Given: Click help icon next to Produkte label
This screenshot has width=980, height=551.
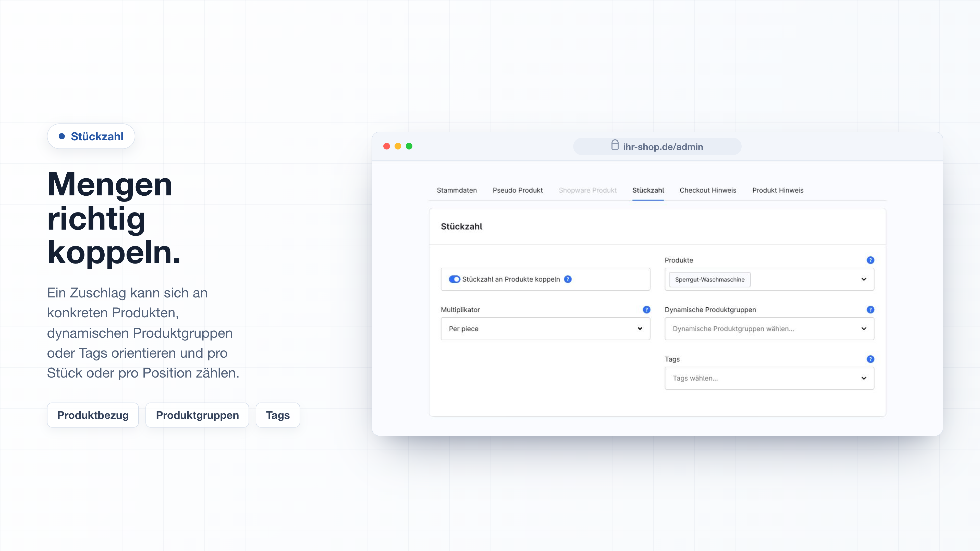Looking at the screenshot, I should tap(870, 260).
